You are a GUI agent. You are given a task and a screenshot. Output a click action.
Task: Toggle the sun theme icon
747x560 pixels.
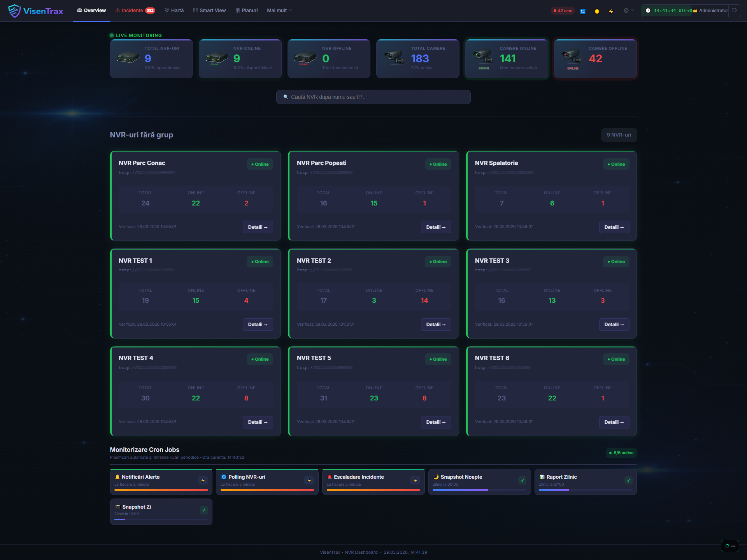coord(597,11)
